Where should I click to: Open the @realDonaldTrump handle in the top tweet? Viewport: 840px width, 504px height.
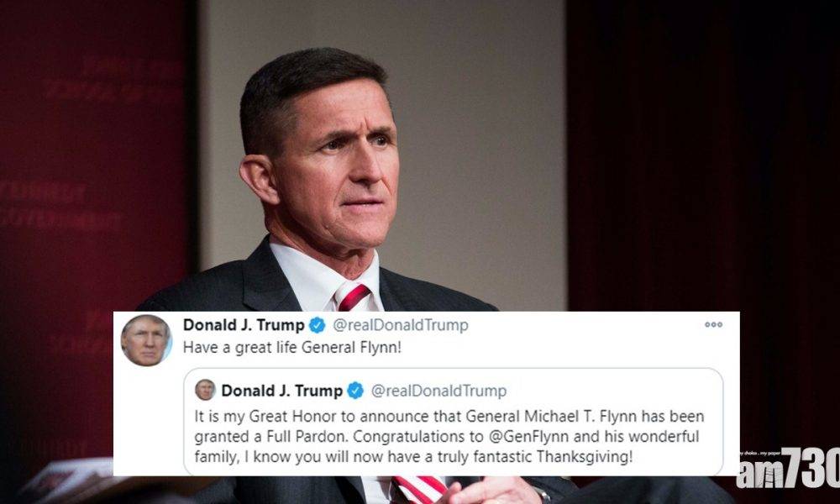click(x=400, y=325)
